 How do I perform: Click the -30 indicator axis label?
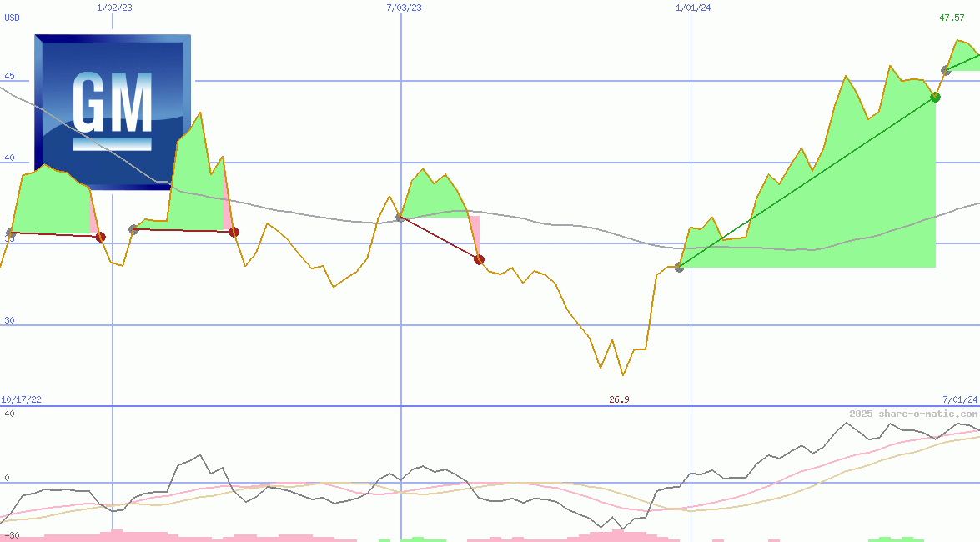click(10, 534)
